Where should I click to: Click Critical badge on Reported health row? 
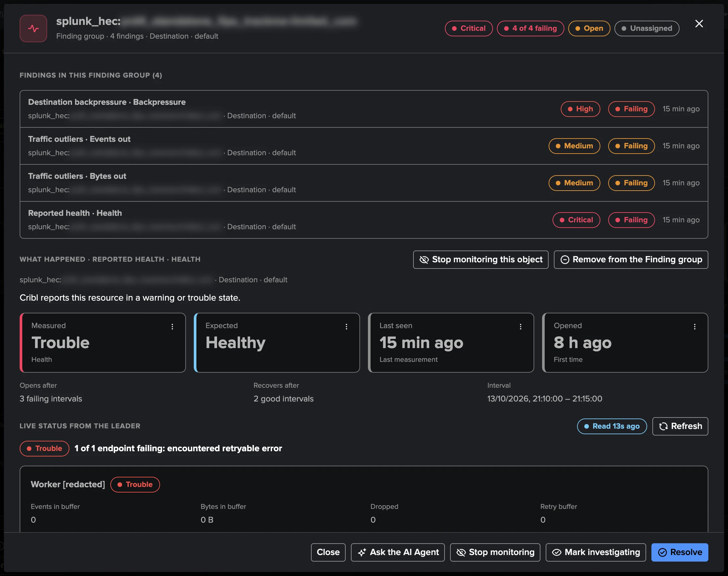coord(576,220)
